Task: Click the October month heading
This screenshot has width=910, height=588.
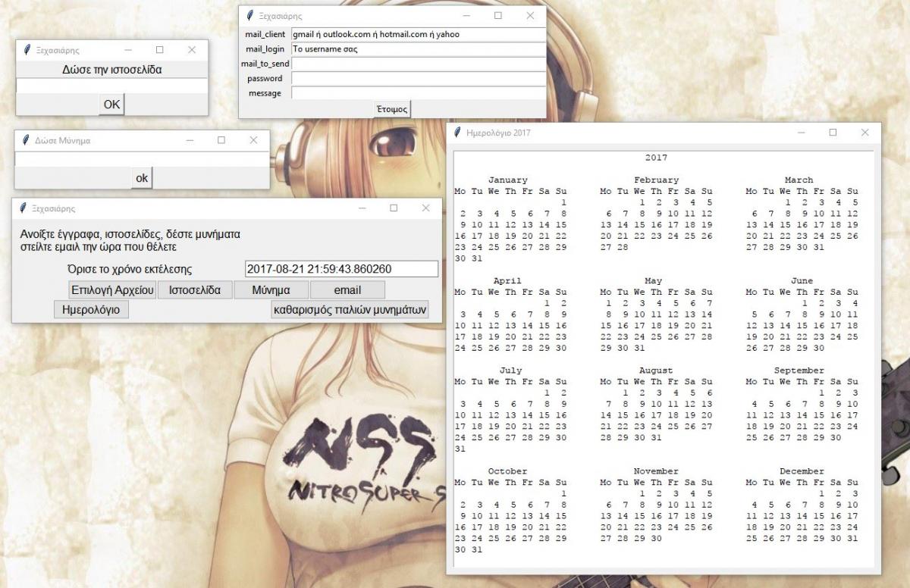Action: pyautogui.click(x=508, y=471)
